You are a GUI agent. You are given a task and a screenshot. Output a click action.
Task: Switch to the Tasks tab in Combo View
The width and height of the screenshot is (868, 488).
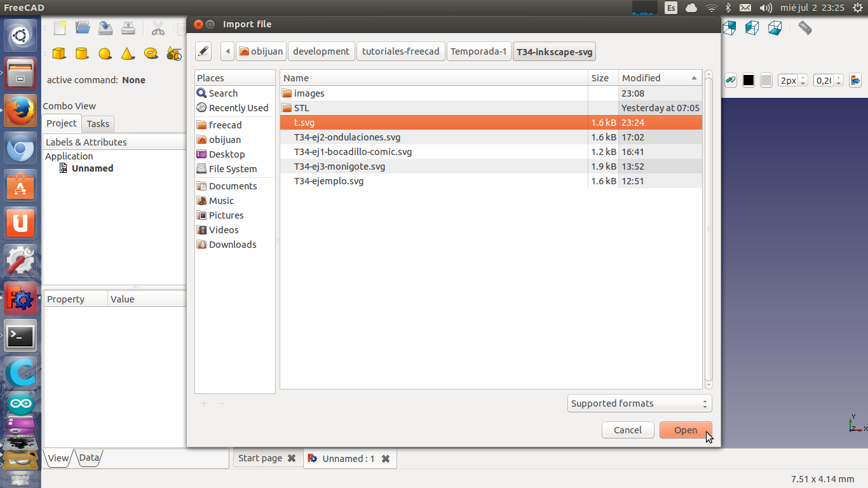tap(98, 124)
